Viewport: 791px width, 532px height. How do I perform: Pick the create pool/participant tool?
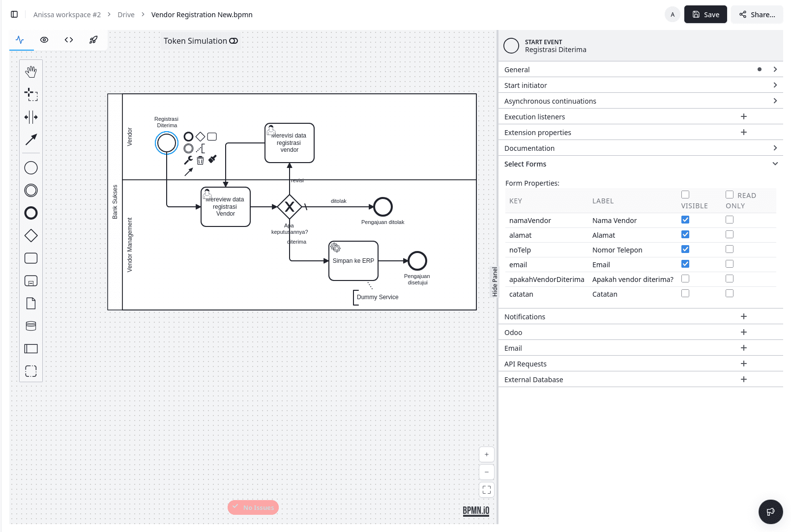point(31,349)
